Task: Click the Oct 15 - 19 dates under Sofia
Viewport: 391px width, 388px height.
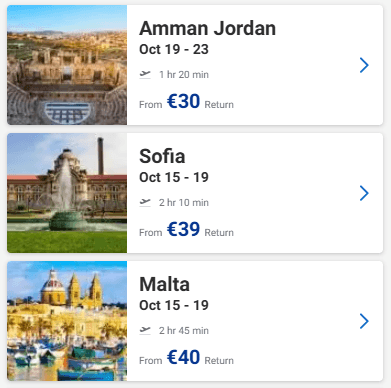Action: 174,177
